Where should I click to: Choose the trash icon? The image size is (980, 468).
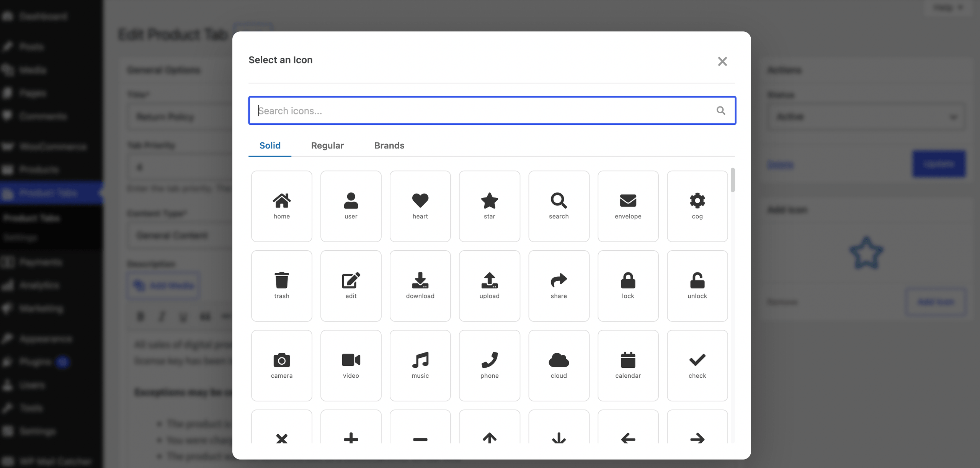pyautogui.click(x=281, y=286)
